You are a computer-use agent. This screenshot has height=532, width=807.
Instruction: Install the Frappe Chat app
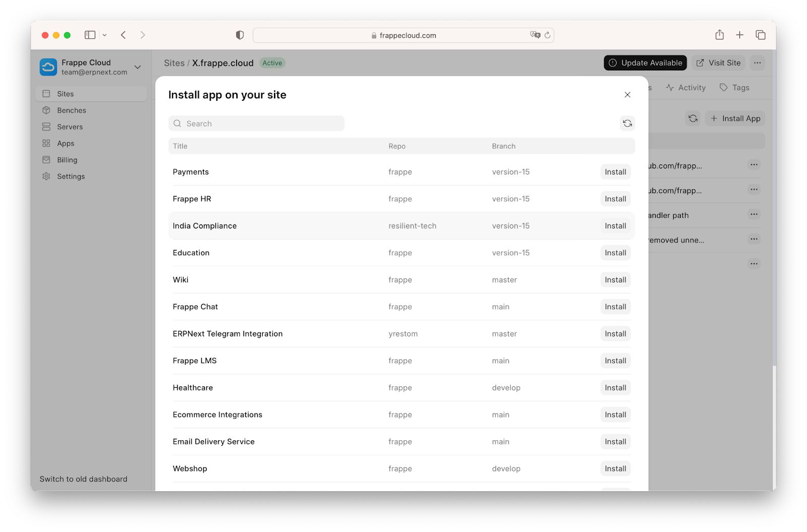[615, 307]
